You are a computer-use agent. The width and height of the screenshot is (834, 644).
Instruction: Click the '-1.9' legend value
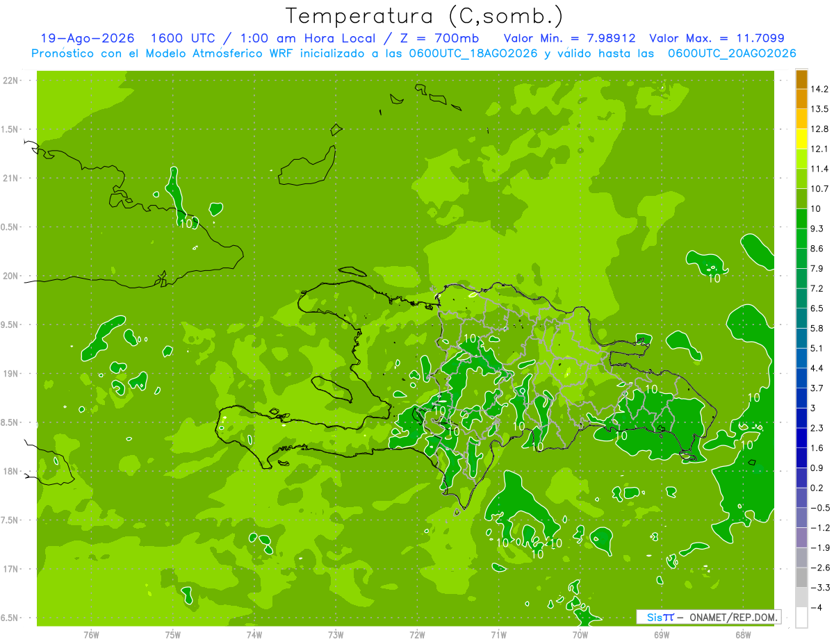(819, 547)
